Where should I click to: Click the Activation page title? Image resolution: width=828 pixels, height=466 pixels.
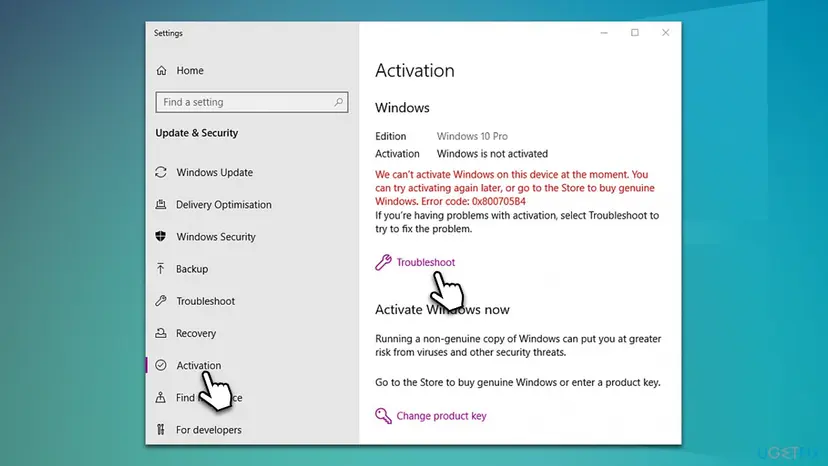(415, 70)
